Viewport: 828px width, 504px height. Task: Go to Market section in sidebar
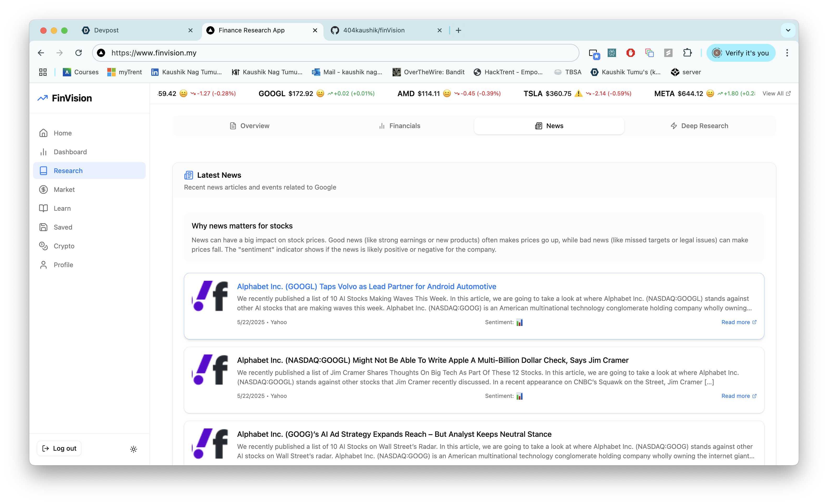coord(64,189)
